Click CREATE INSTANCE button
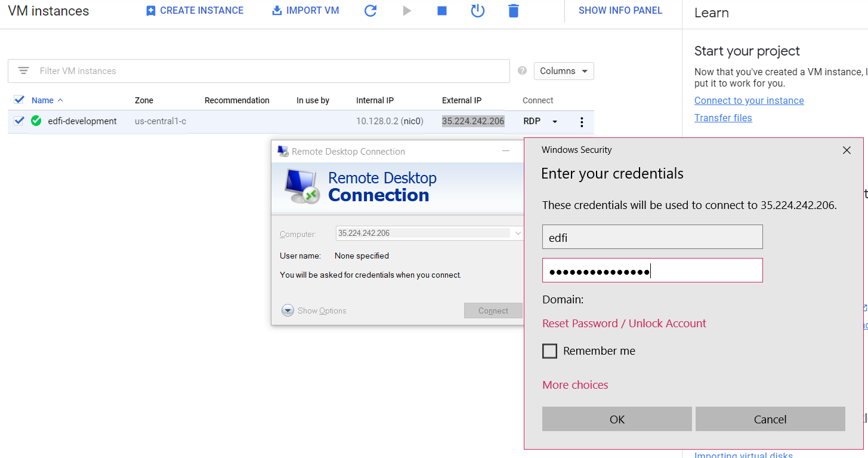The height and width of the screenshot is (458, 868). 195,11
